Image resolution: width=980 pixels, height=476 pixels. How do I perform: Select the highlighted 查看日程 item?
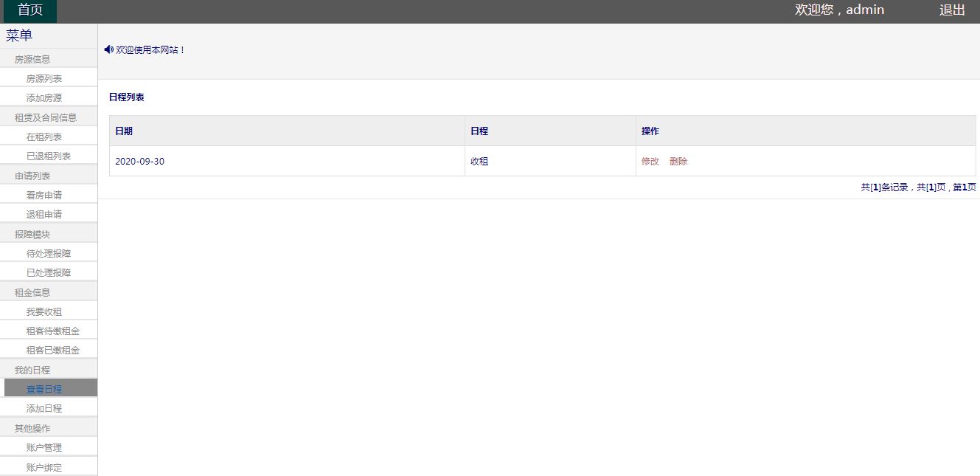50,388
